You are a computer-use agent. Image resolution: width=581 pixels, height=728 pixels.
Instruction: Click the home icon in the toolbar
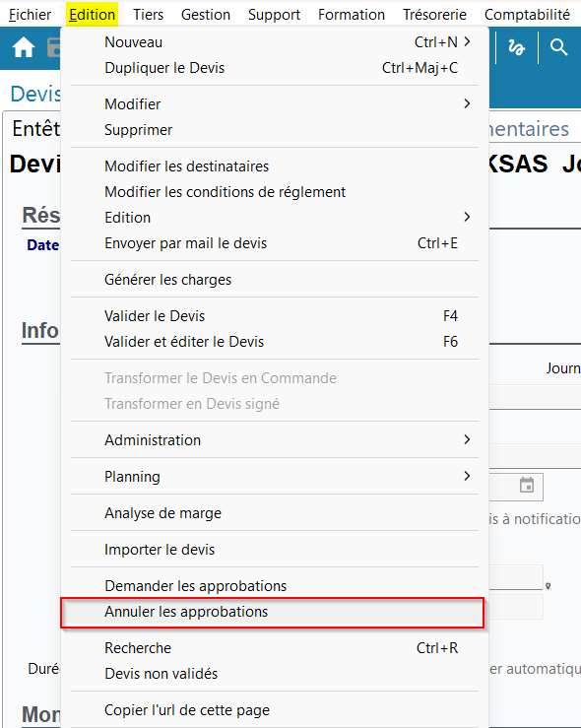[24, 47]
